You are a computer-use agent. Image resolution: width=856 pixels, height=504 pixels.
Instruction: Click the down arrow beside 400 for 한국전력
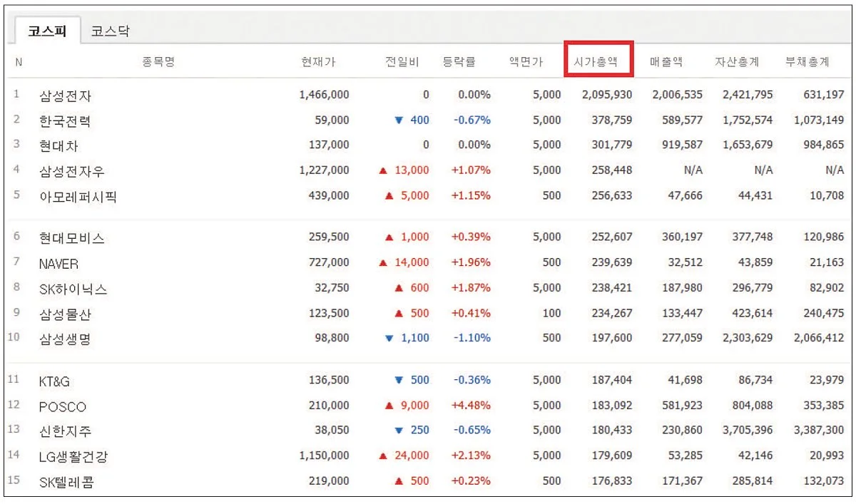pyautogui.click(x=399, y=120)
